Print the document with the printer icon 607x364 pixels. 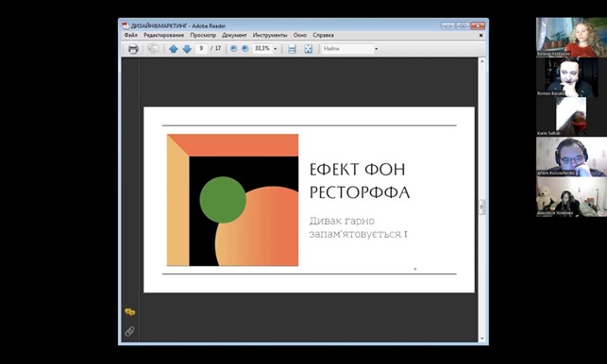(133, 49)
